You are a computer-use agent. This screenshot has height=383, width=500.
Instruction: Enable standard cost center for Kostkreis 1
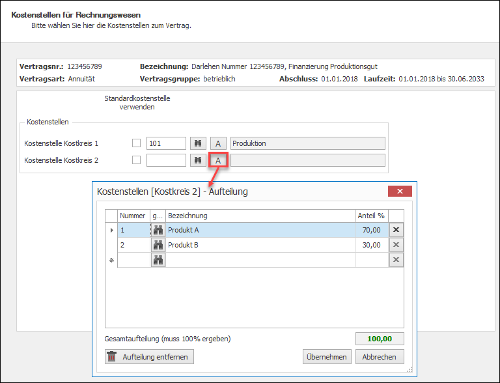(x=136, y=143)
